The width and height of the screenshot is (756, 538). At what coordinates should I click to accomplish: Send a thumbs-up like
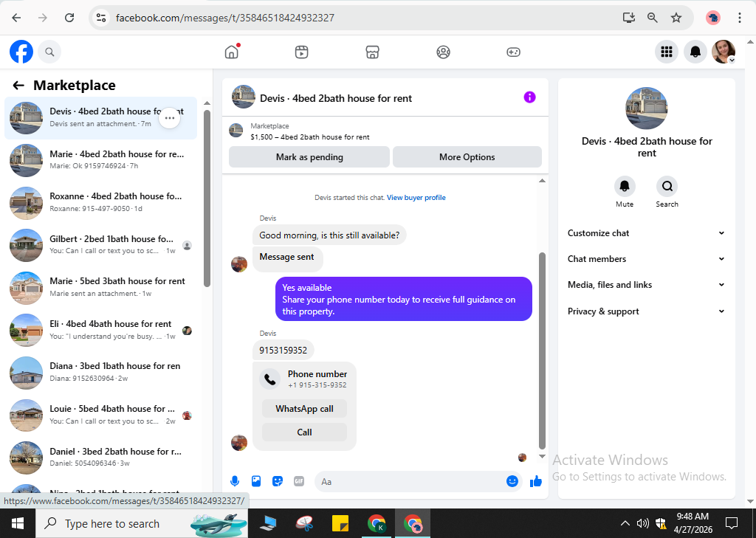pos(536,481)
